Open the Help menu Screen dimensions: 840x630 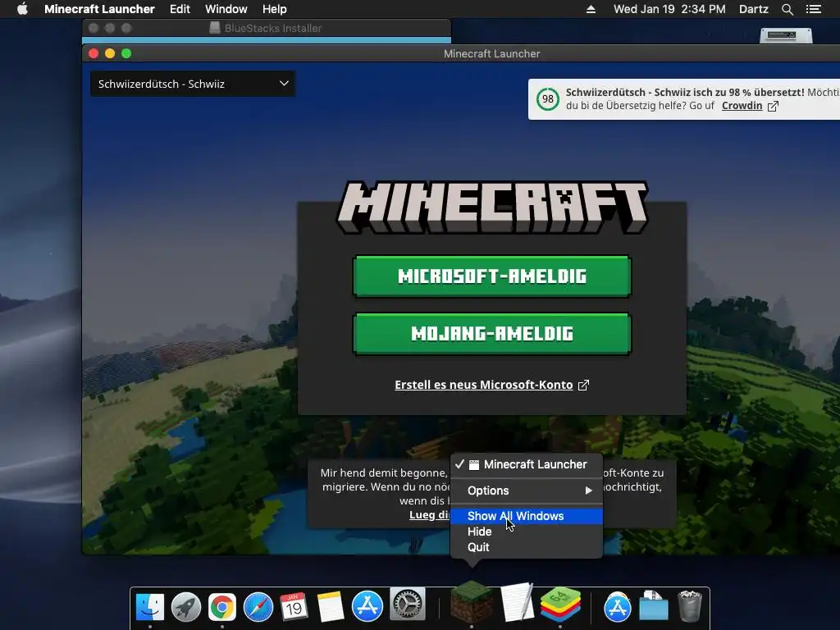[x=274, y=9]
